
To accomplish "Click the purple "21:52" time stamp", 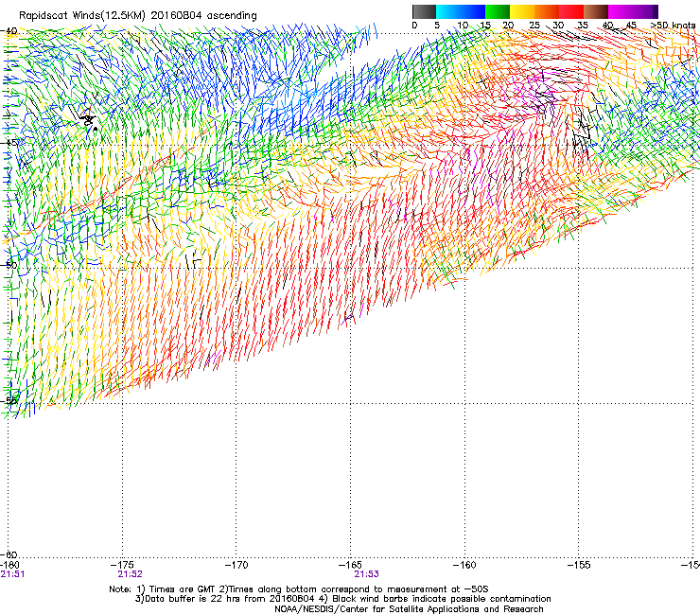I will coord(130,574).
